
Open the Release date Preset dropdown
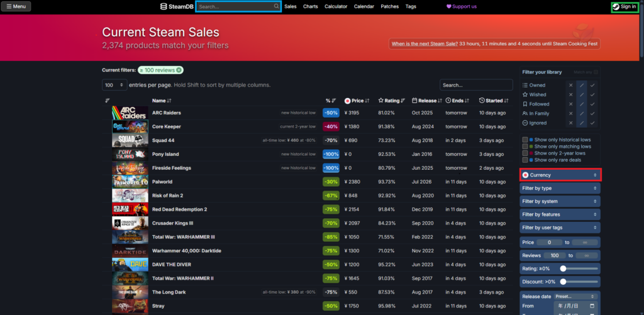click(x=575, y=297)
